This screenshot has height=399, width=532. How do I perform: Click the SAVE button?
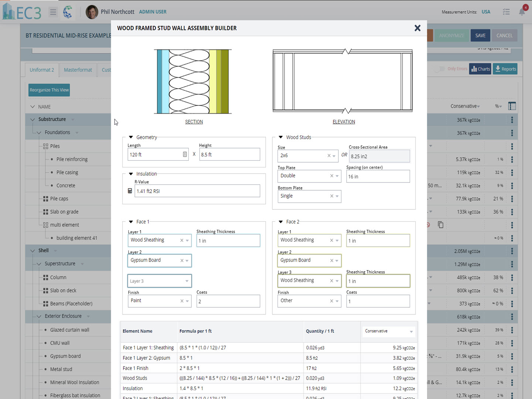480,35
